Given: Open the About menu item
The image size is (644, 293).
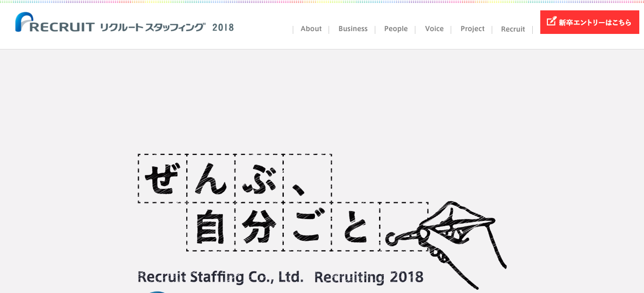Looking at the screenshot, I should [x=311, y=29].
